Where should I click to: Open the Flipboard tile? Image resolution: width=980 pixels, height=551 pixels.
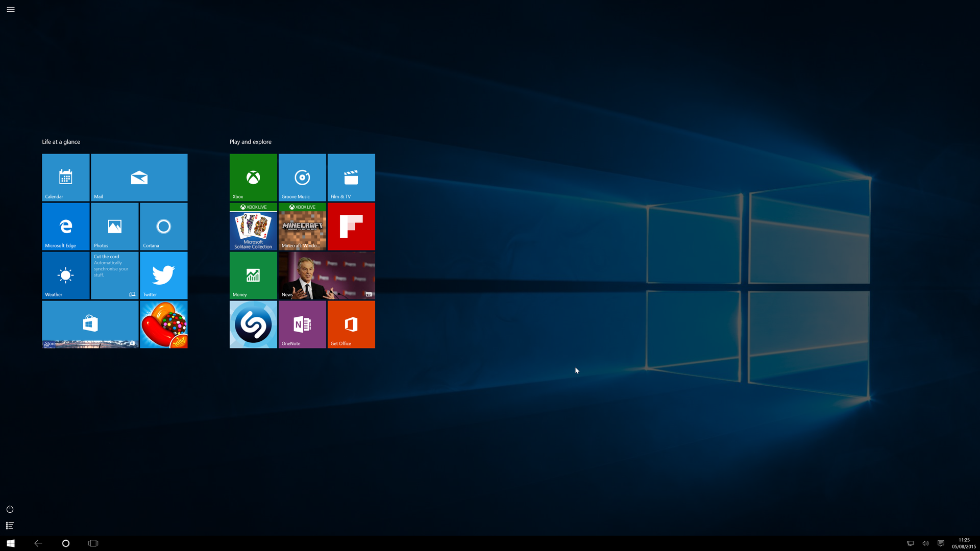pos(351,226)
